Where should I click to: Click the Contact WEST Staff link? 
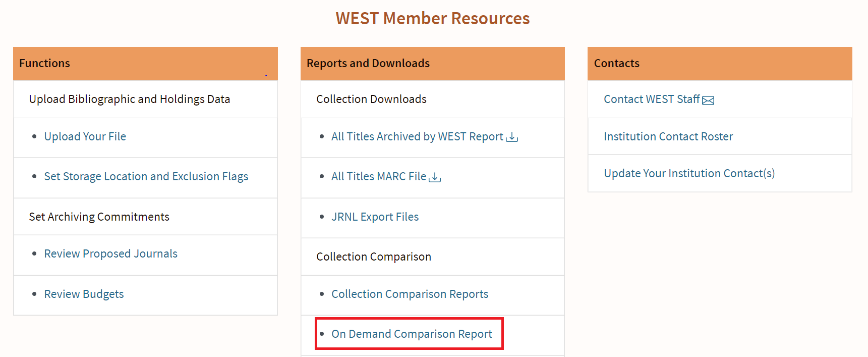[x=652, y=99]
